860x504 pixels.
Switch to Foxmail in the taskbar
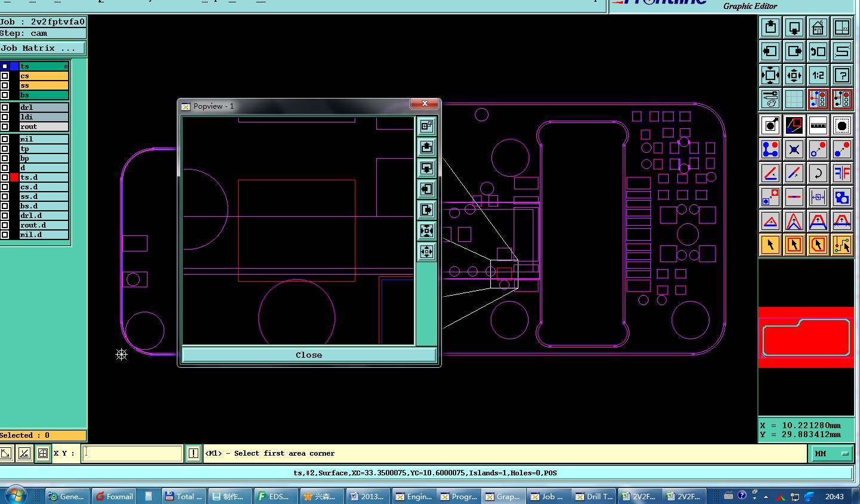click(114, 496)
